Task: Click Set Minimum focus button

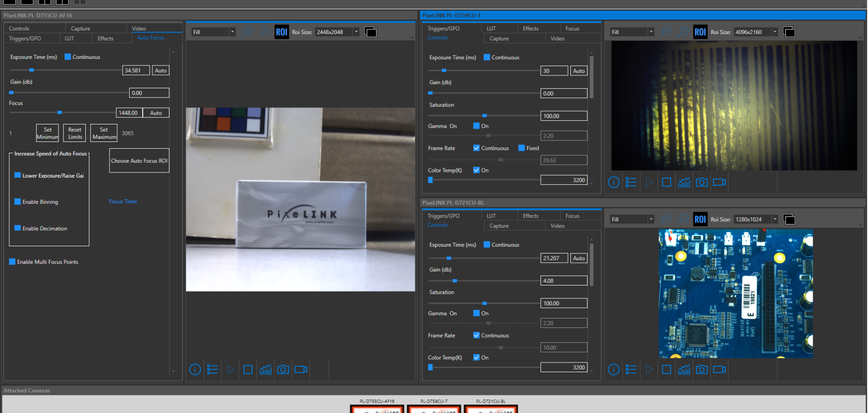Action: pos(48,133)
